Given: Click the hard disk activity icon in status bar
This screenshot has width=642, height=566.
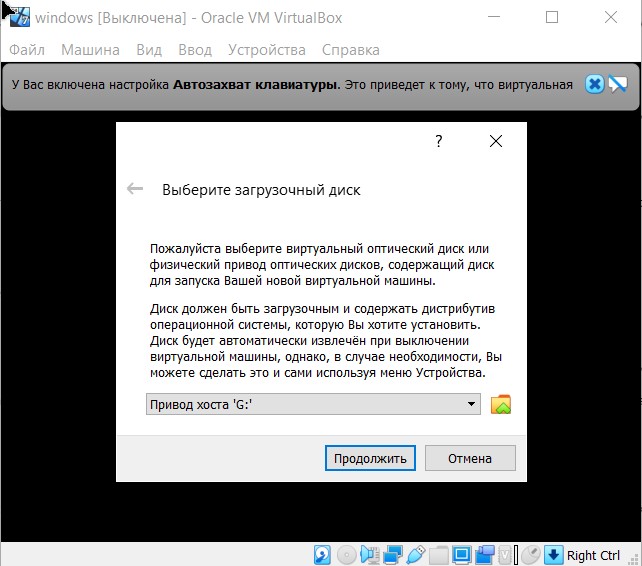Looking at the screenshot, I should pyautogui.click(x=322, y=555).
